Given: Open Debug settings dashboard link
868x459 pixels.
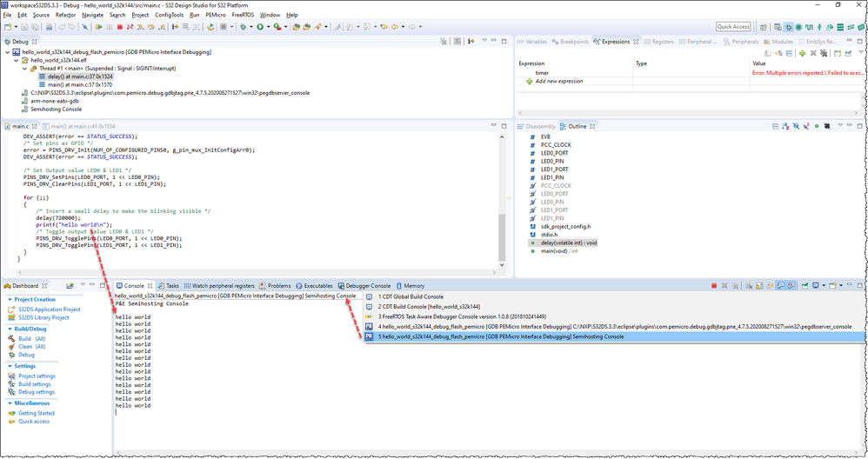Looking at the screenshot, I should point(37,392).
